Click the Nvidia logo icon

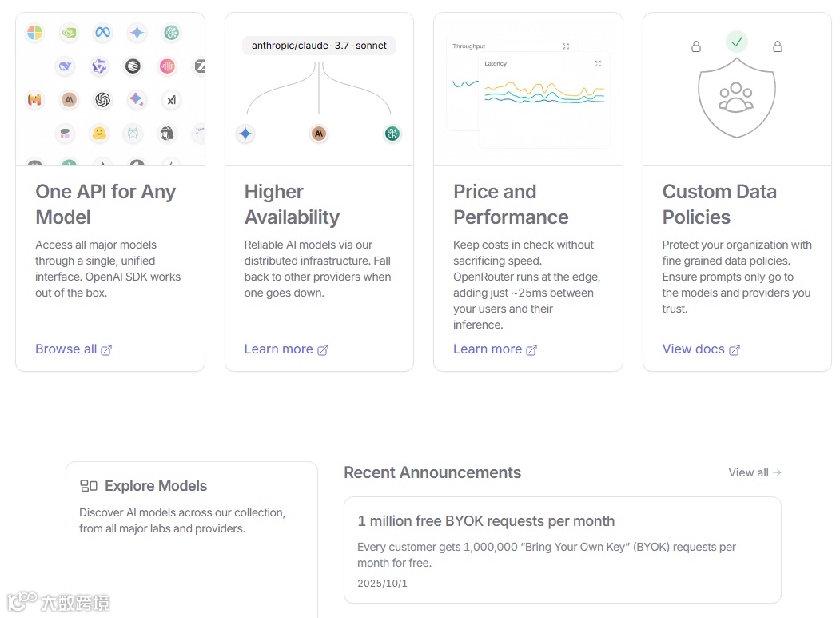pyautogui.click(x=70, y=33)
